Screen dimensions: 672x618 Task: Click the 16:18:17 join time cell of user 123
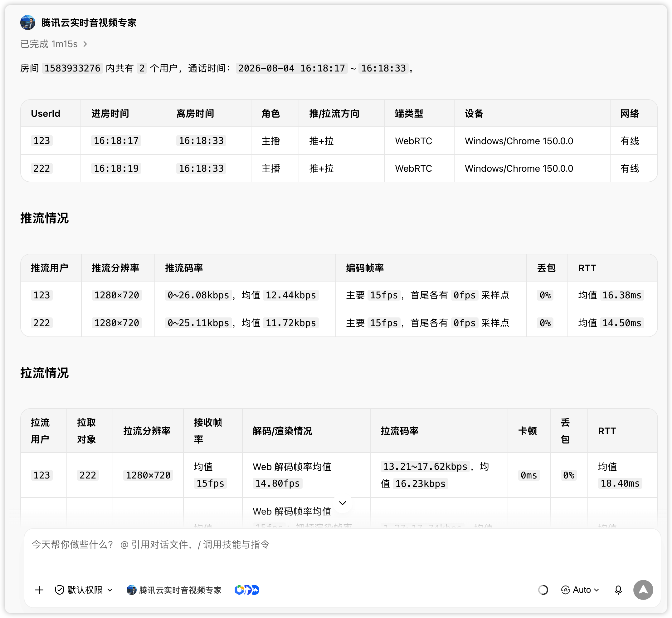click(x=116, y=140)
